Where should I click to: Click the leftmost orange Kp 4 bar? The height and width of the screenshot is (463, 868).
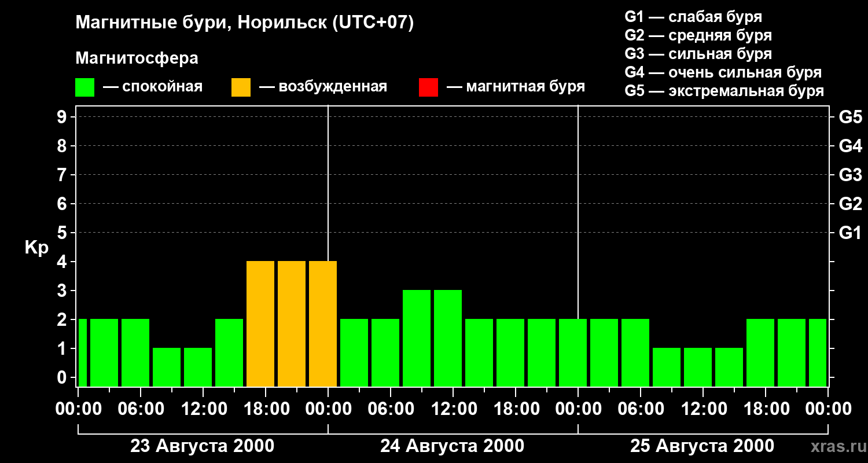click(260, 324)
